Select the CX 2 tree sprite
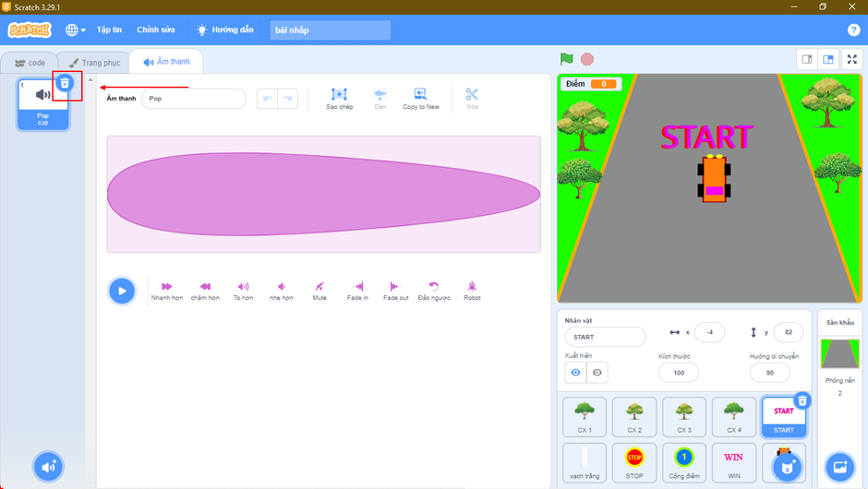The height and width of the screenshot is (489, 868). [634, 417]
